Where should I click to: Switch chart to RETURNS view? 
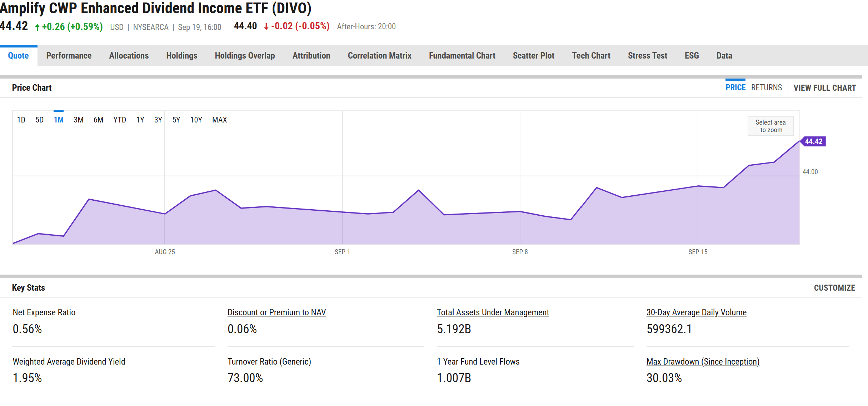pos(767,87)
